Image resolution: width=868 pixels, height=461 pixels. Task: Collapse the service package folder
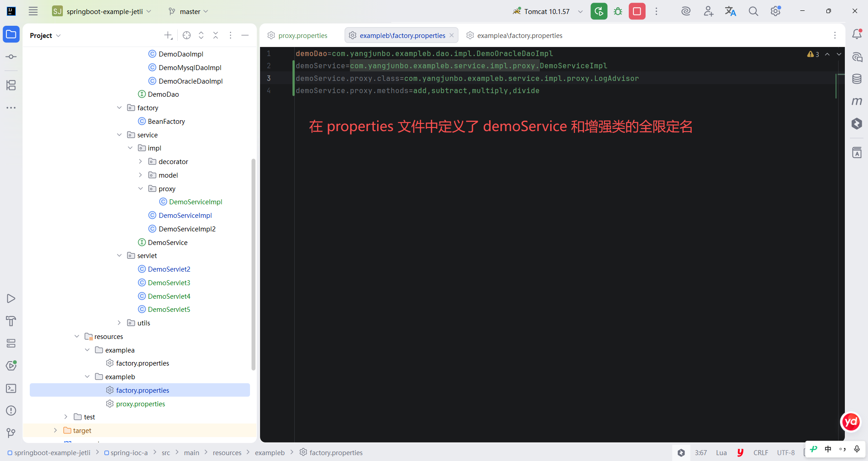click(119, 135)
